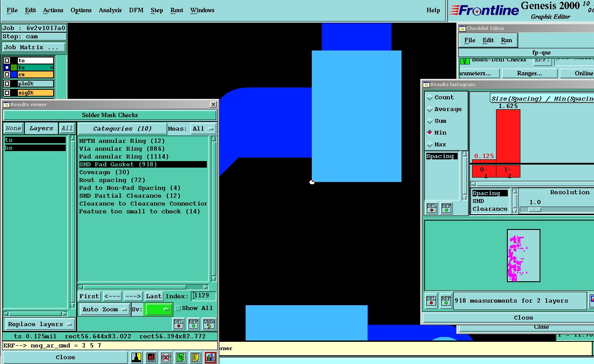Select 'bs' in layers list

click(35, 148)
